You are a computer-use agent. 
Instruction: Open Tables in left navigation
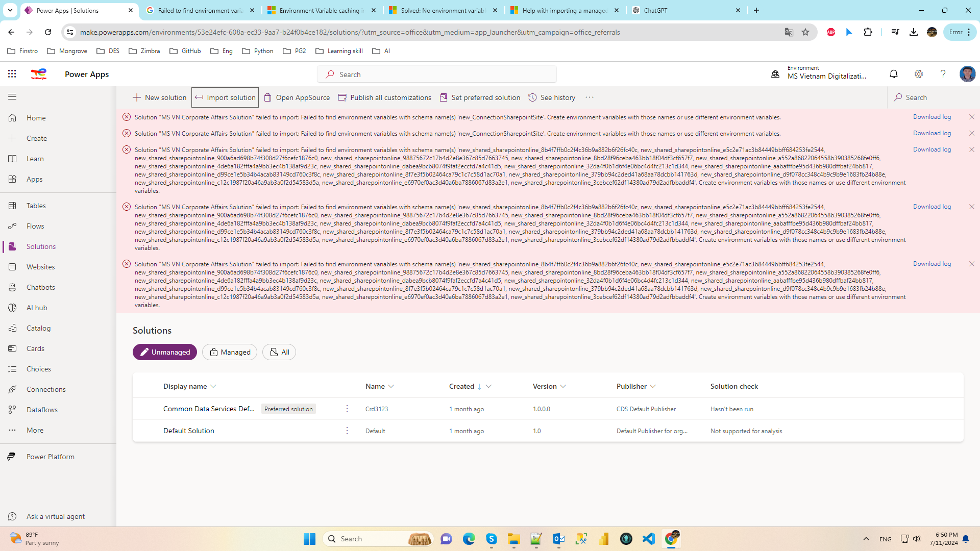pyautogui.click(x=58, y=206)
